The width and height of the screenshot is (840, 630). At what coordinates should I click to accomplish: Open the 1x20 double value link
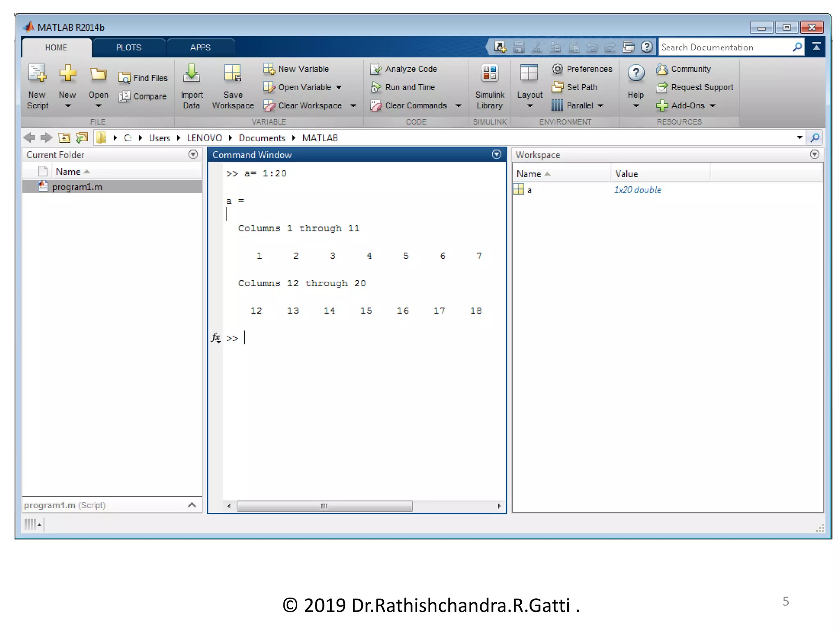[x=637, y=190]
